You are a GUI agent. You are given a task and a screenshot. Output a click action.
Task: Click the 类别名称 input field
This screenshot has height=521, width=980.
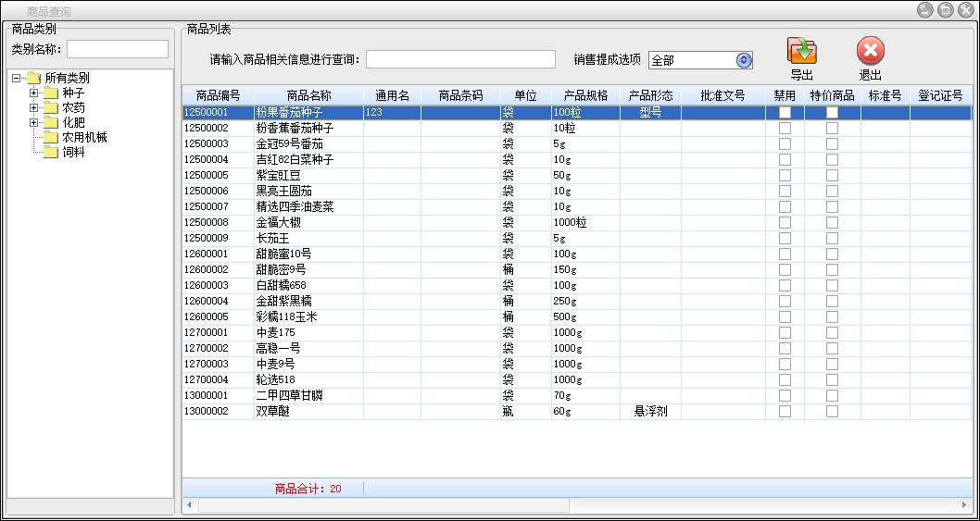click(118, 49)
